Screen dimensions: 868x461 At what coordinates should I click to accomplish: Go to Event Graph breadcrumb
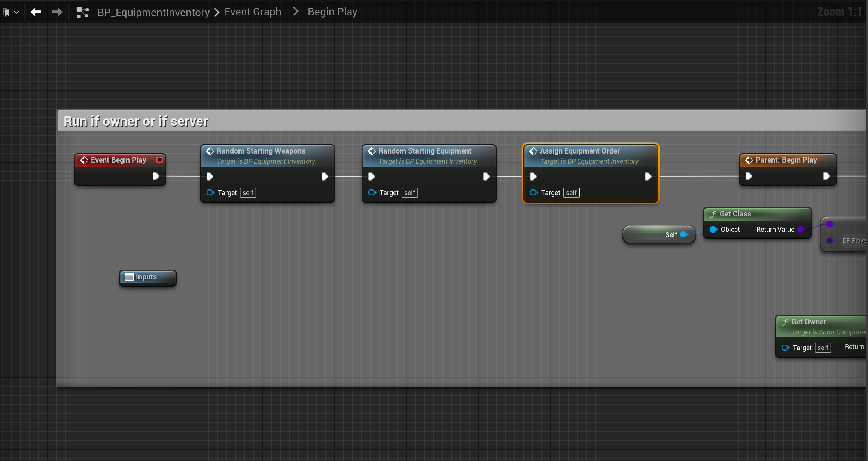coord(253,12)
